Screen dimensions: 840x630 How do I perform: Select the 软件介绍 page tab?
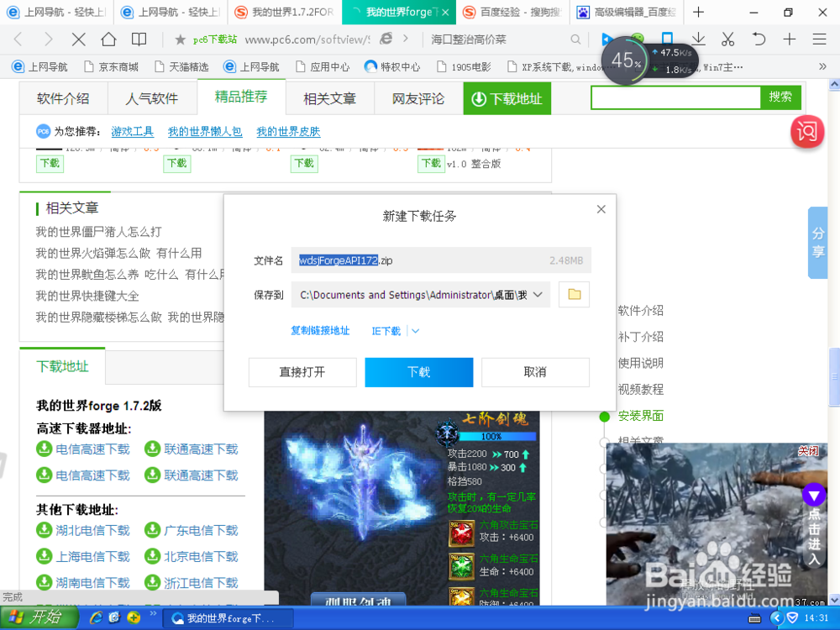[x=63, y=98]
